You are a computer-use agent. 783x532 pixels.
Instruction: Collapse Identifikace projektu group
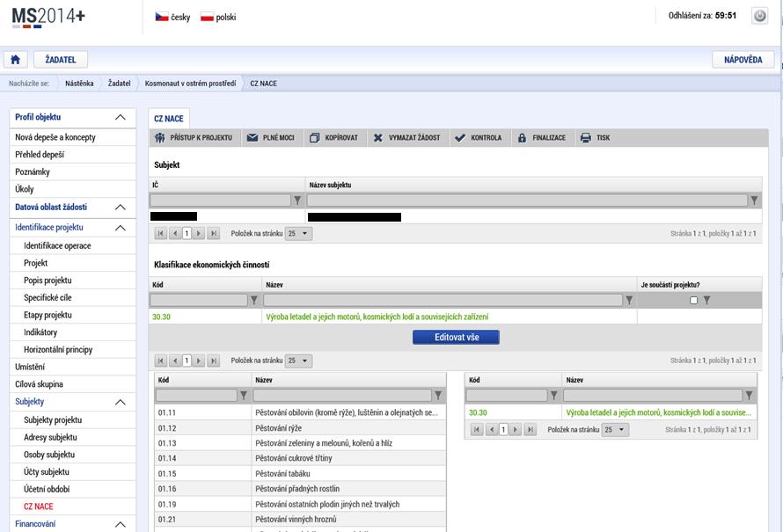(121, 228)
